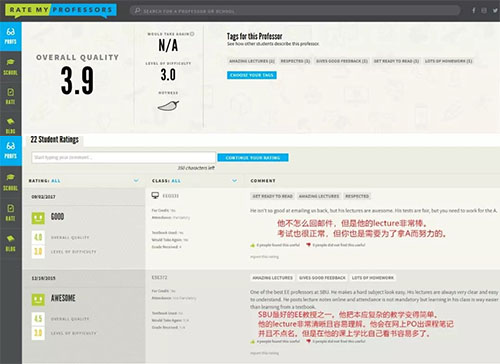Open the Blog sidebar icon beside the 4.0 score
Viewport: 500px width, 364px height.
click(11, 243)
